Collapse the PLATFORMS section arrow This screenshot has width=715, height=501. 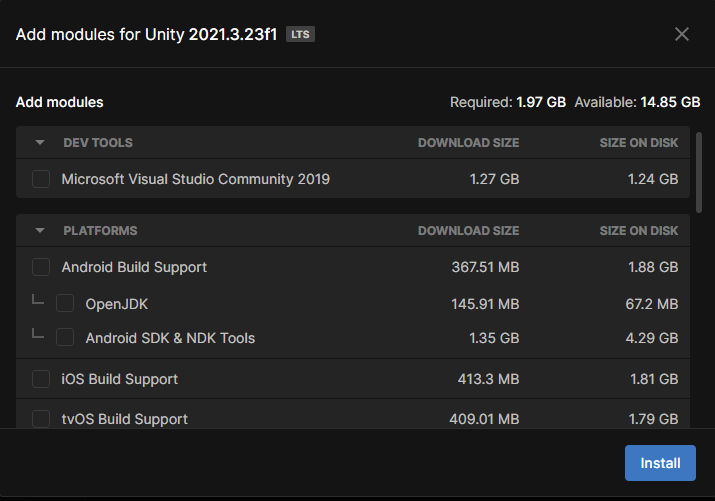point(40,231)
